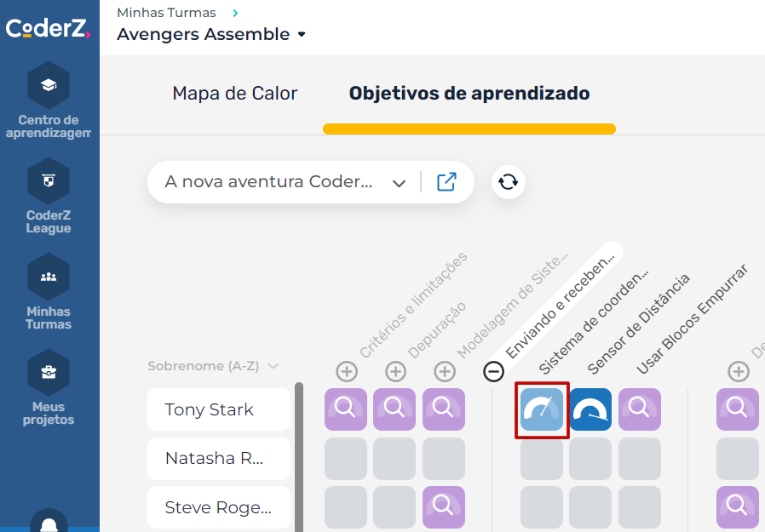
Task: Open course in new window icon
Action: pos(446,182)
